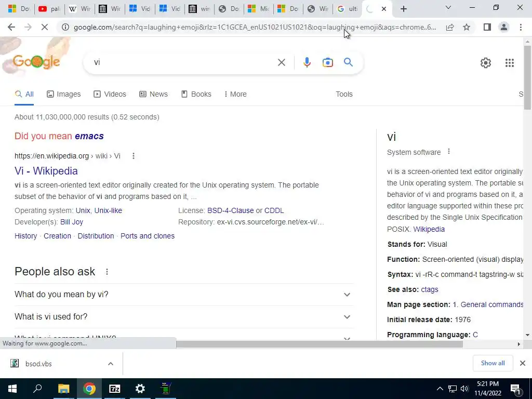
Task: Open Unix operating system link
Action: click(83, 211)
